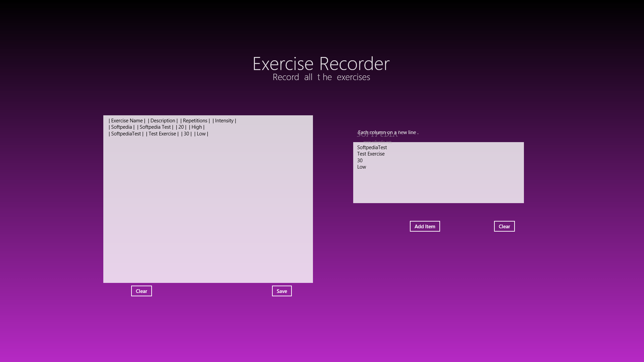Click the Exercise Recorder title
The image size is (644, 362).
(321, 64)
